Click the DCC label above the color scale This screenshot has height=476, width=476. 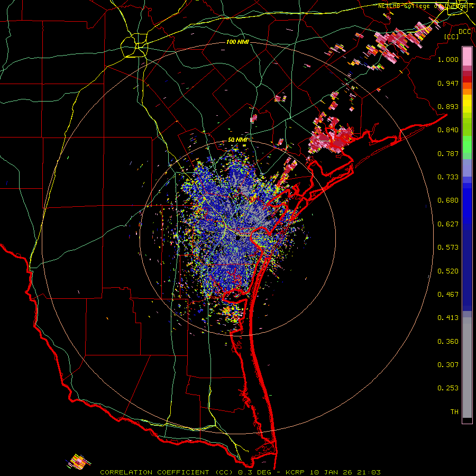pyautogui.click(x=465, y=32)
